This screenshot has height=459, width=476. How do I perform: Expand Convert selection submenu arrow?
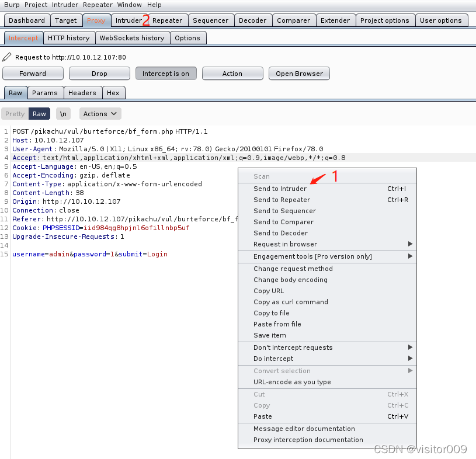[410, 371]
